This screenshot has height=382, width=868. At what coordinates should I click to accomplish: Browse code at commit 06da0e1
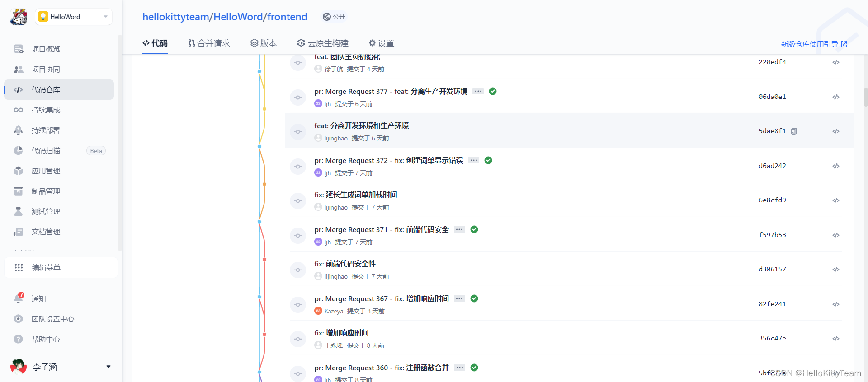tap(836, 97)
